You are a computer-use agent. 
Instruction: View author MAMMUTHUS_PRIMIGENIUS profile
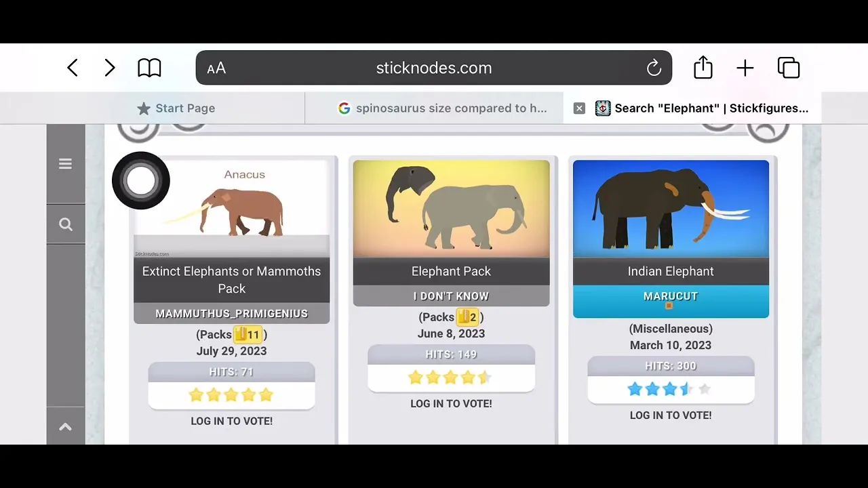232,313
